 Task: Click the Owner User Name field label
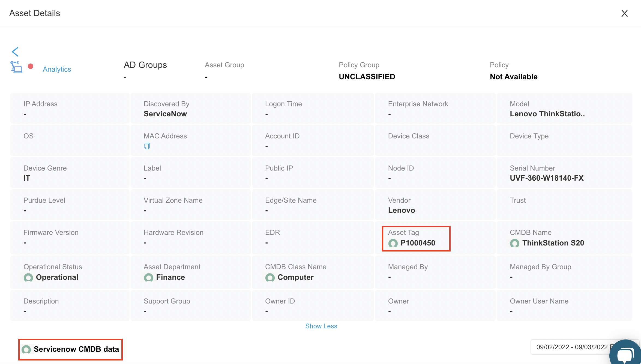[x=539, y=301]
